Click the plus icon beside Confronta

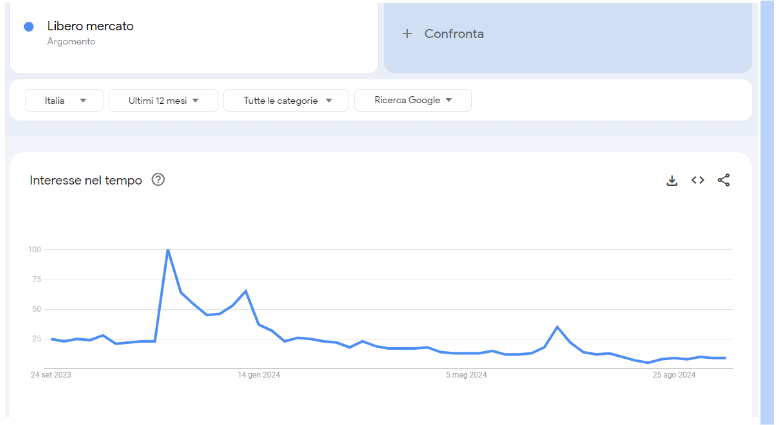point(407,34)
